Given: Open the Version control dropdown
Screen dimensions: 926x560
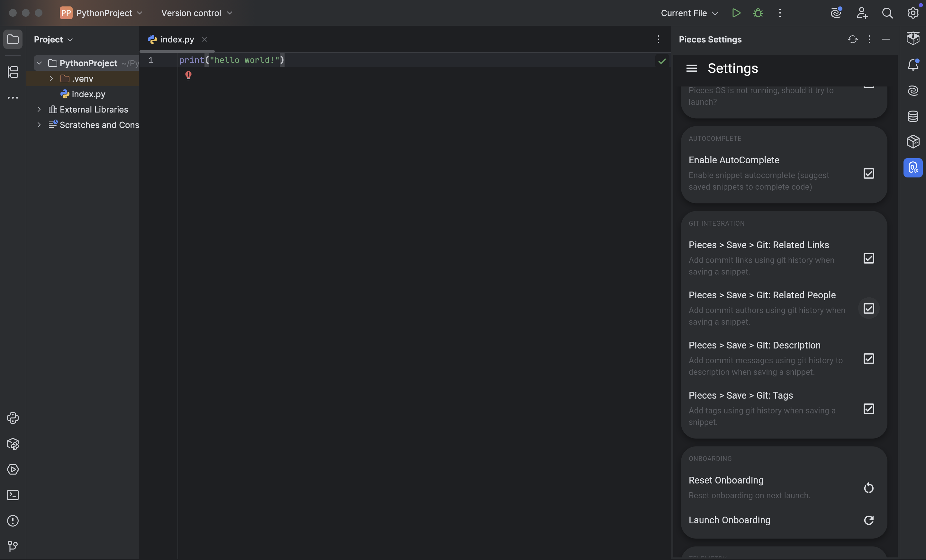Looking at the screenshot, I should point(196,13).
